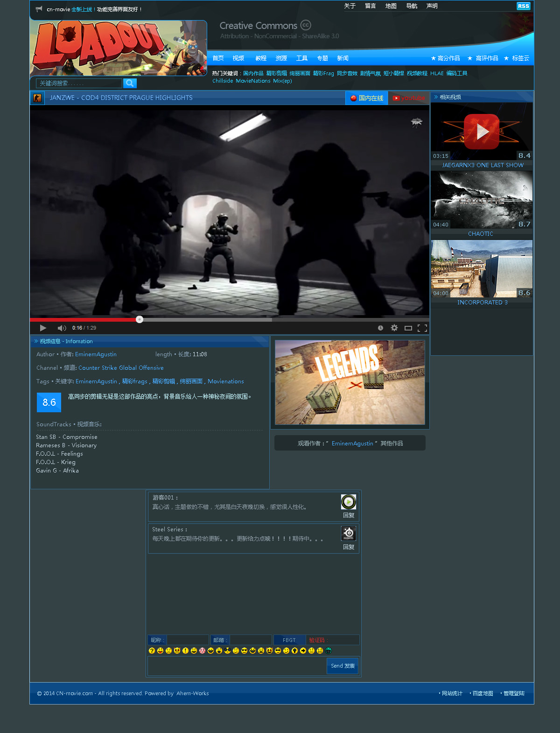Open the 高分作品 starred link
Viewport: 560px width, 733px height.
coord(445,58)
